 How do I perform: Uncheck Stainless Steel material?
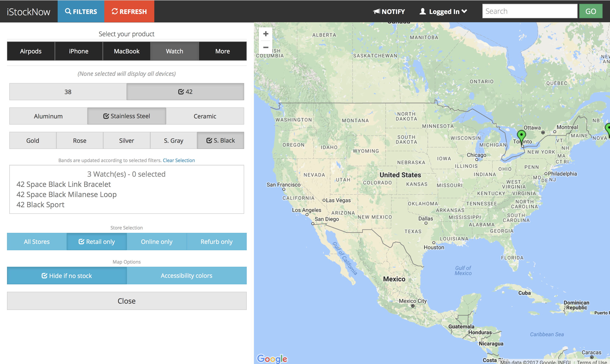pyautogui.click(x=127, y=116)
